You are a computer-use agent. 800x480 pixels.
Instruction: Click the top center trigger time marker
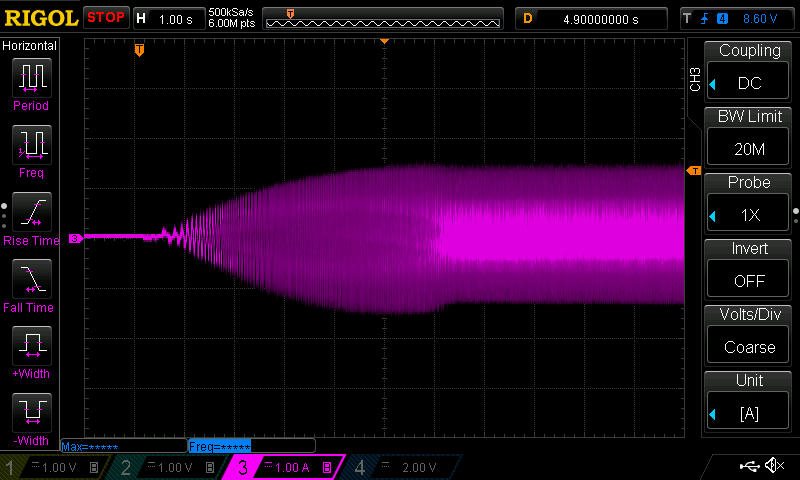[x=385, y=41]
